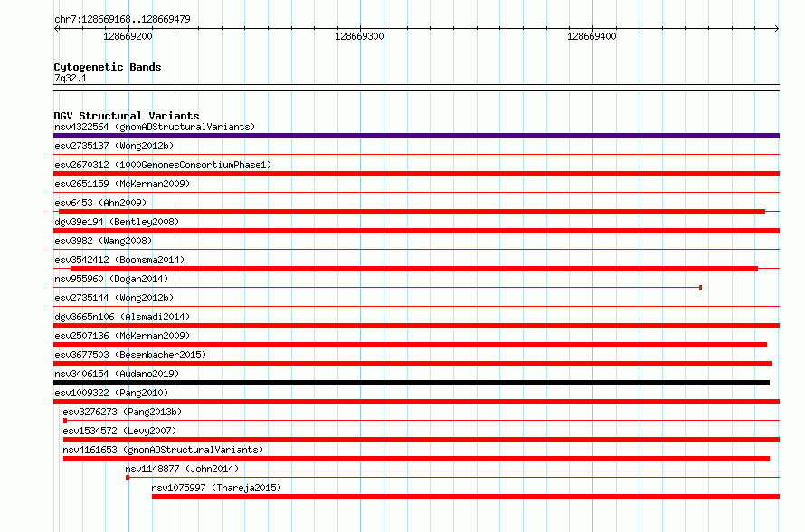
Task: Open esv2651159 (McKernan2009) variant
Action: click(122, 184)
